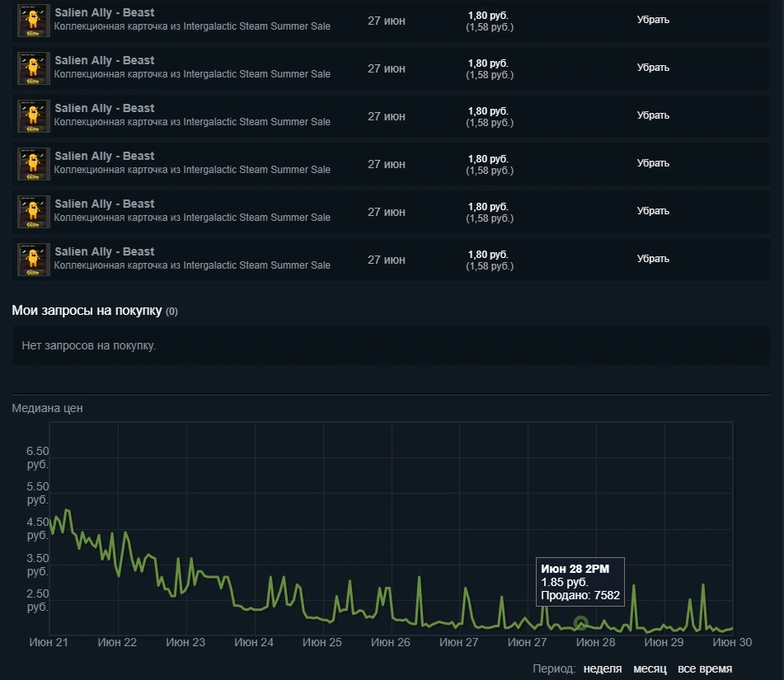Screen dimensions: 784x680
Task: Open the second Salien Ally - Beast name link
Action: click(x=105, y=60)
